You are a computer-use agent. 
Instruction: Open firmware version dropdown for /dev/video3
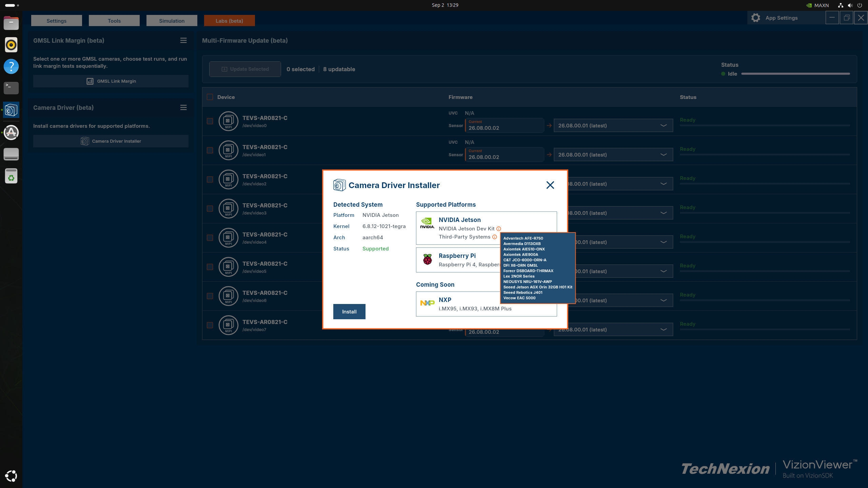click(x=620, y=213)
